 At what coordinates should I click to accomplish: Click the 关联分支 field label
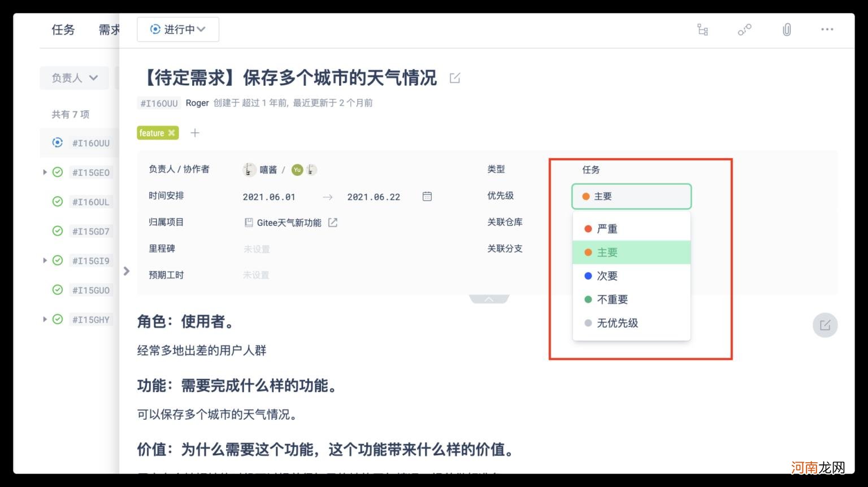coord(505,248)
